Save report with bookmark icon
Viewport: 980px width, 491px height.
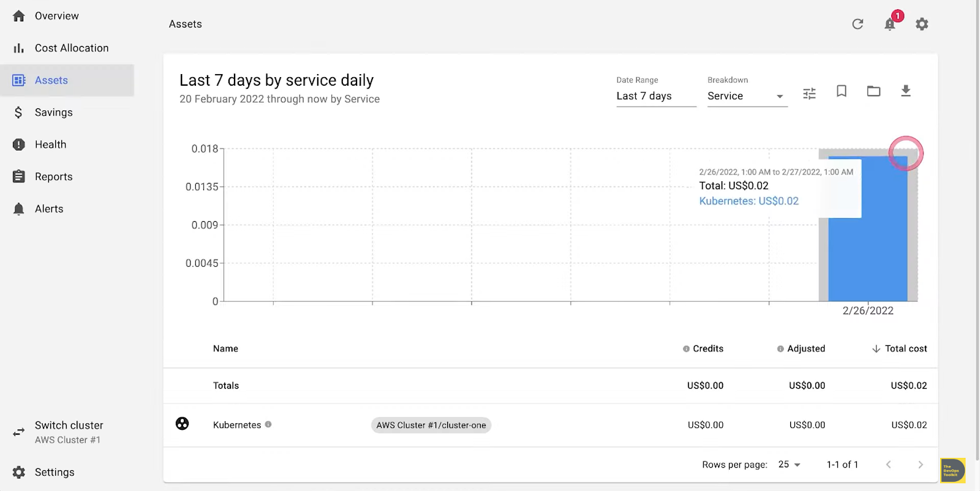[x=842, y=91]
